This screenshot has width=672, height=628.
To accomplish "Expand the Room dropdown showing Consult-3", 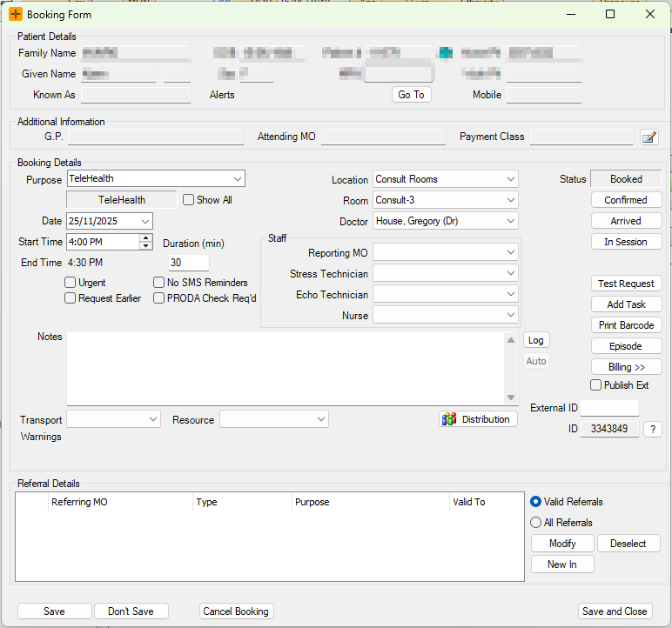I will [x=510, y=200].
